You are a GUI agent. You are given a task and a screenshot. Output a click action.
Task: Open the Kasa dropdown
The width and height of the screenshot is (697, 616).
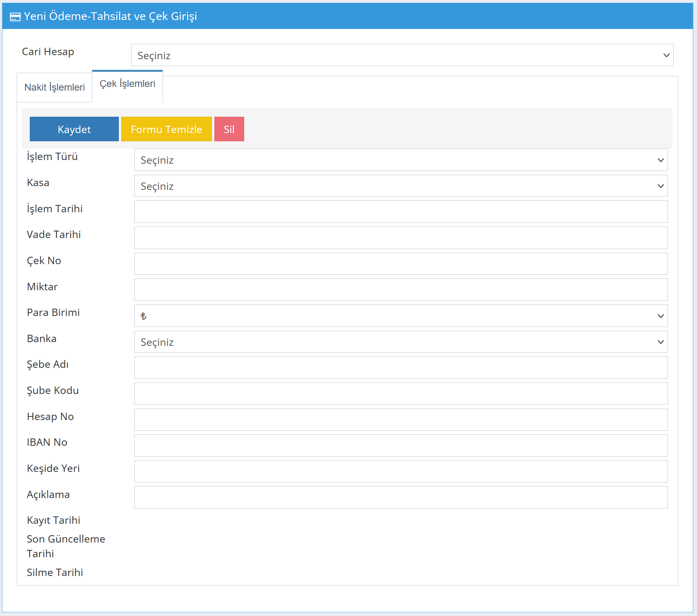coord(401,186)
